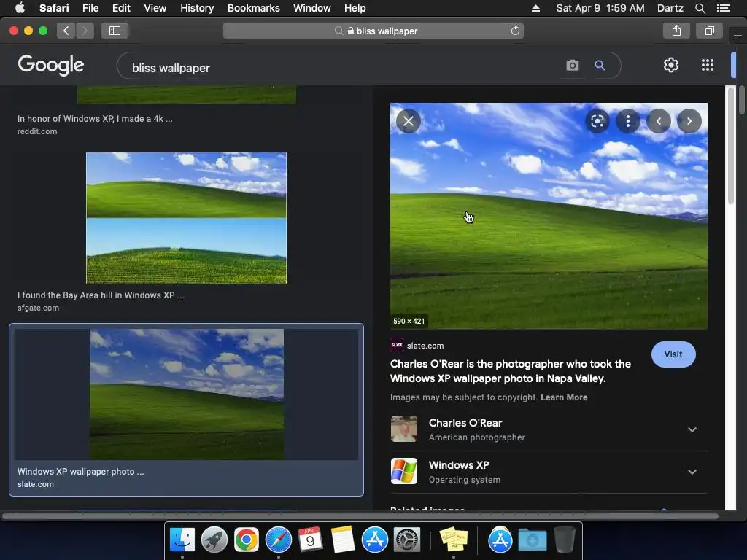747x560 pixels.
Task: Open the Charles O'Rear article title
Action: [510, 371]
